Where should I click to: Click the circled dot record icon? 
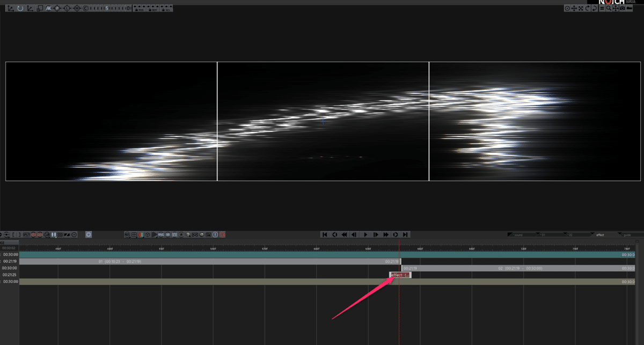click(74, 234)
